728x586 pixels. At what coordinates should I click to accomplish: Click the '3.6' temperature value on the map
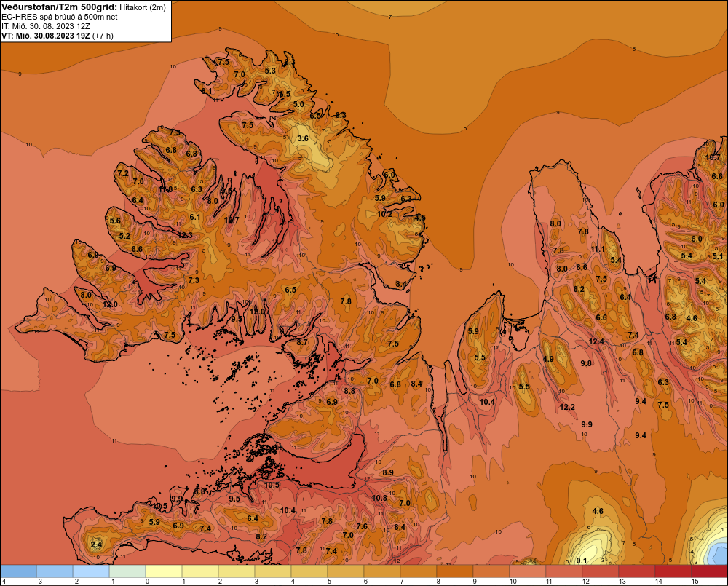coord(303,138)
